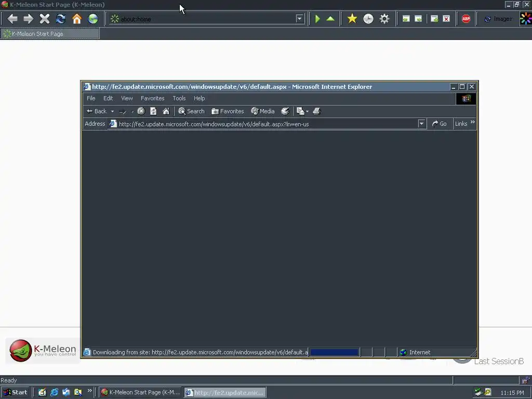
Task: Click the Start button on taskbar
Action: tap(16, 392)
